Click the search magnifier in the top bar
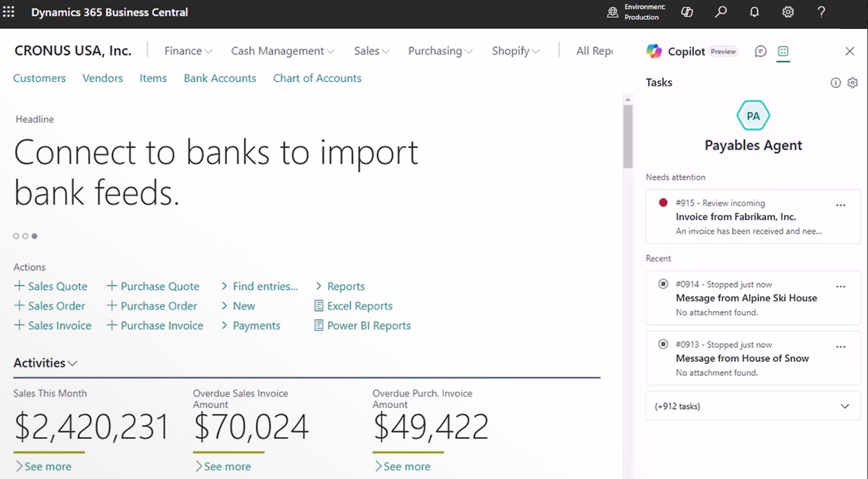 720,12
